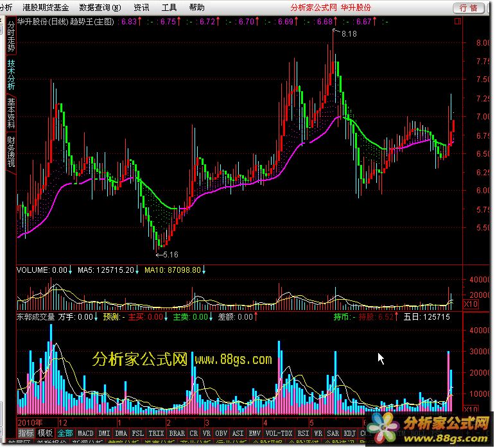
Task: Click month 12 marker on time axis
Action: (63, 423)
